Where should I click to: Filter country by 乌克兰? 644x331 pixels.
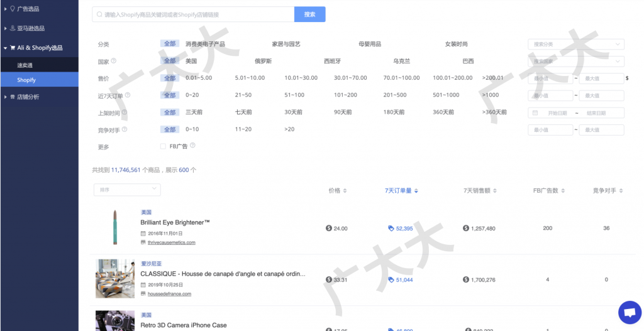401,61
